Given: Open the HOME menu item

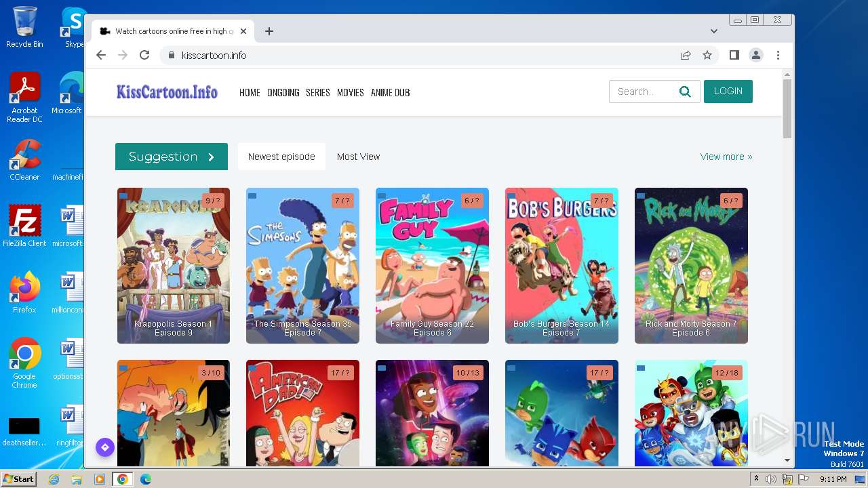Looking at the screenshot, I should (250, 92).
